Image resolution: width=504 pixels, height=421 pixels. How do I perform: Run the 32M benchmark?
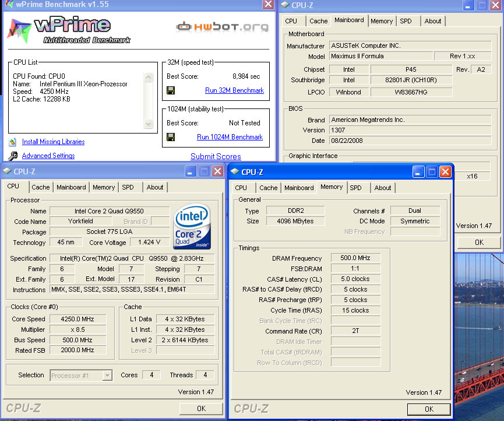(x=234, y=90)
